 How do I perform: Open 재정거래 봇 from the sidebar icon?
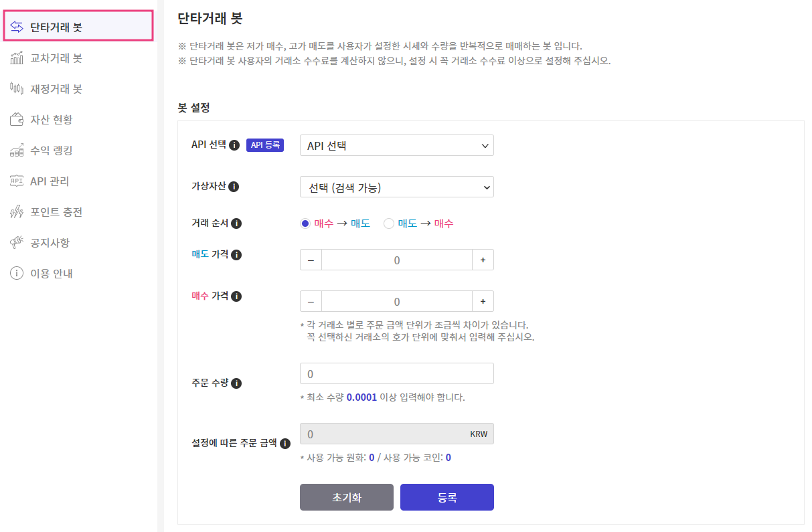[x=17, y=88]
